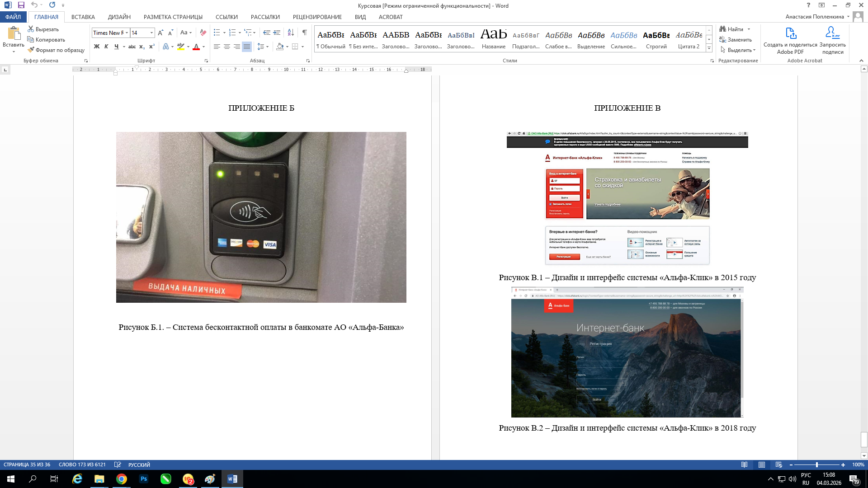The width and height of the screenshot is (868, 488).
Task: Open the font size dropdown
Action: pyautogui.click(x=151, y=33)
